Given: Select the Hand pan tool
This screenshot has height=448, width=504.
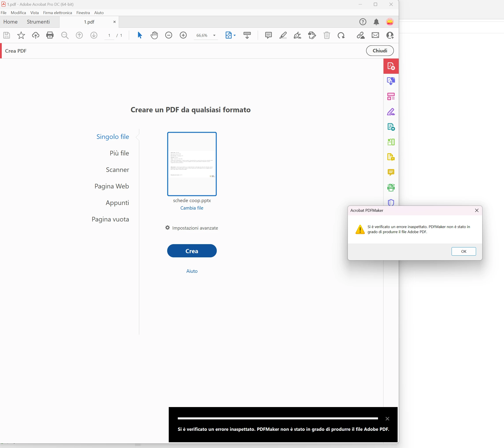Looking at the screenshot, I should (154, 35).
